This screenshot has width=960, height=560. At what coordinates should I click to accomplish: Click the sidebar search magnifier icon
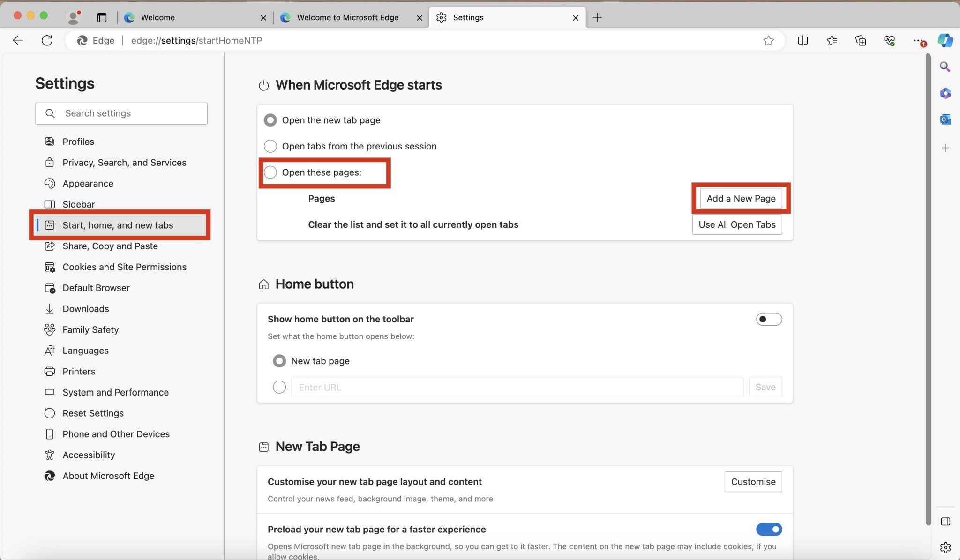pyautogui.click(x=945, y=67)
